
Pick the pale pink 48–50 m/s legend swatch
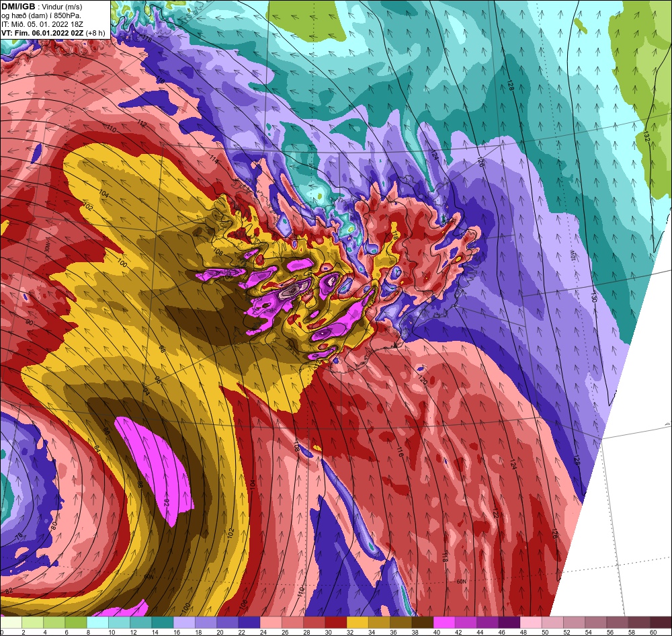click(531, 623)
